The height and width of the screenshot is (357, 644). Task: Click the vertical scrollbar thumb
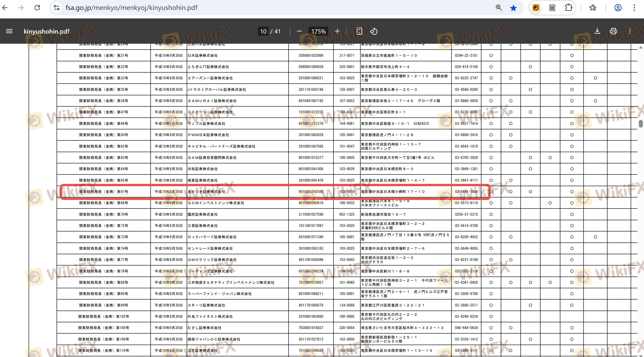click(641, 124)
